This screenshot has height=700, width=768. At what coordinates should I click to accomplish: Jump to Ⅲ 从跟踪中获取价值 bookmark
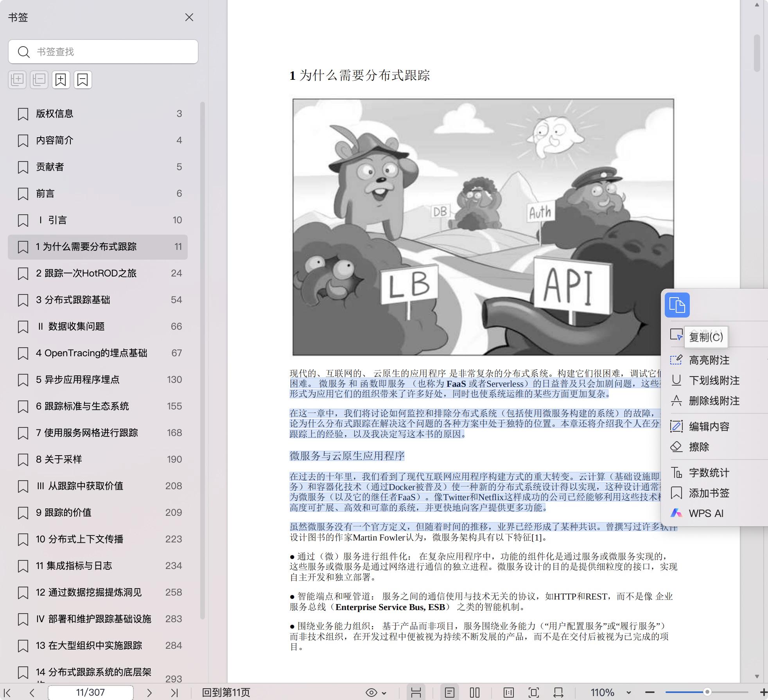click(x=98, y=486)
